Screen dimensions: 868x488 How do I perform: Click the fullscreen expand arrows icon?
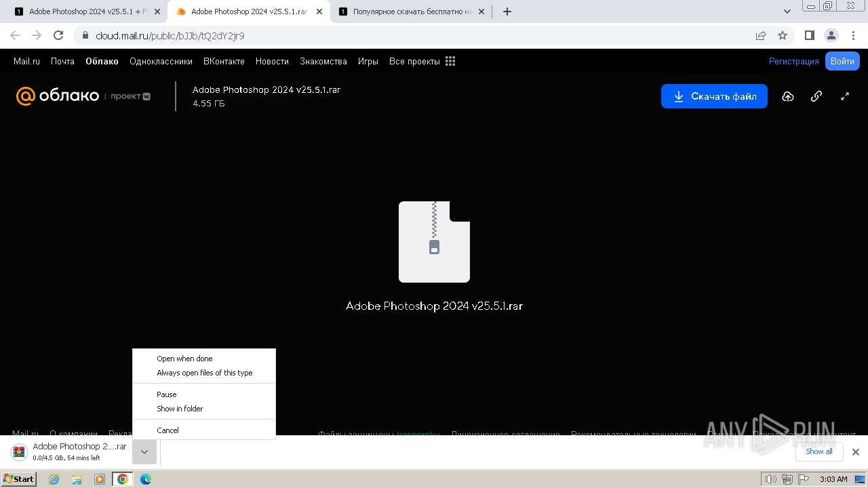(845, 96)
